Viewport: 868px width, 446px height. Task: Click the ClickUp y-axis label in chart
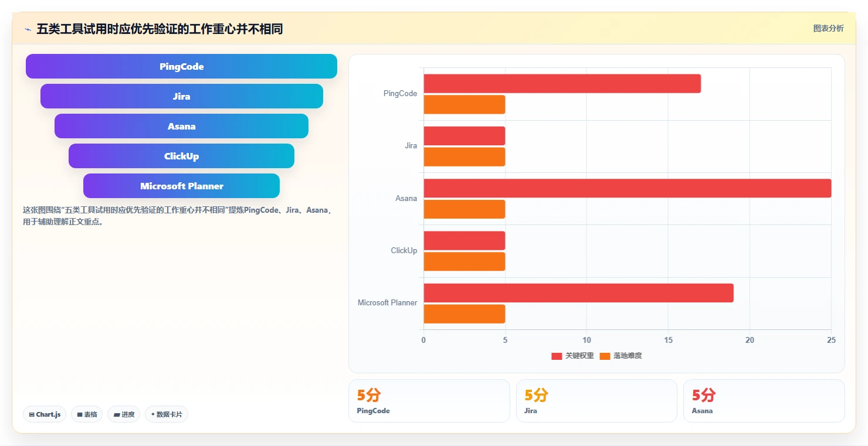click(x=404, y=251)
